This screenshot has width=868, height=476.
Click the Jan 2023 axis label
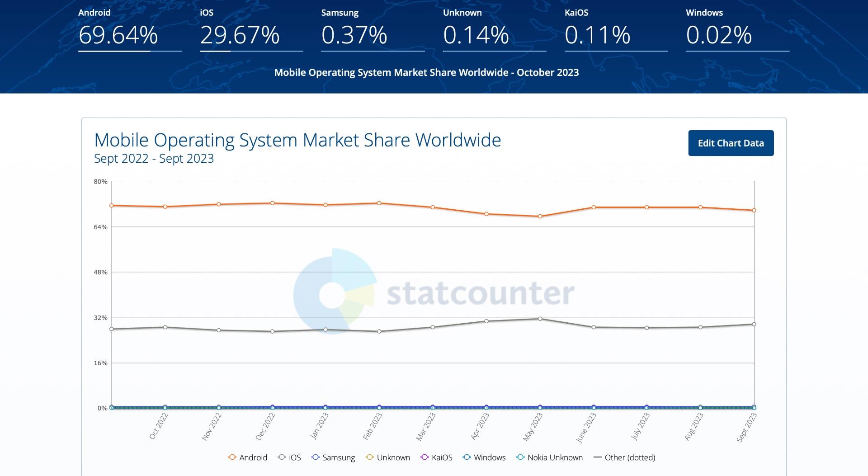coord(320,426)
